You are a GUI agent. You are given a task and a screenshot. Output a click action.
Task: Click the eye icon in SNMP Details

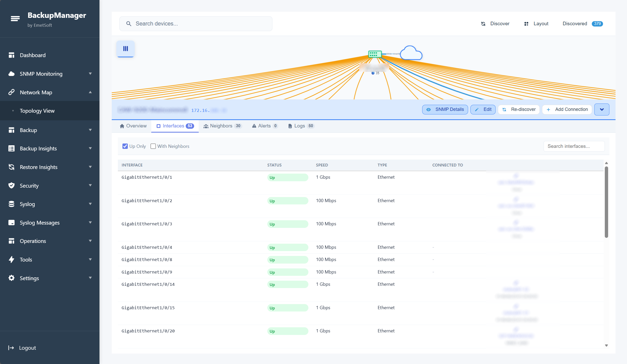[x=429, y=110]
